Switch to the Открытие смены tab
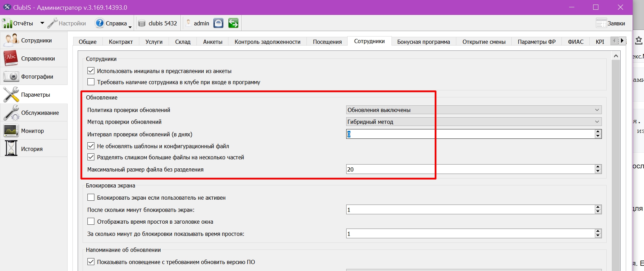The image size is (644, 271). (484, 42)
